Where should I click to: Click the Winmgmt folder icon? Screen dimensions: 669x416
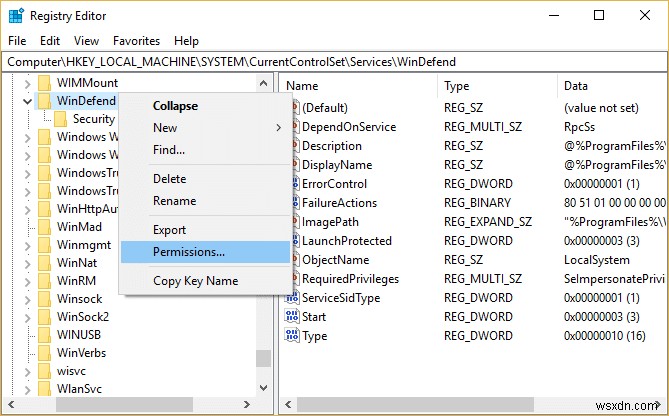pos(44,245)
